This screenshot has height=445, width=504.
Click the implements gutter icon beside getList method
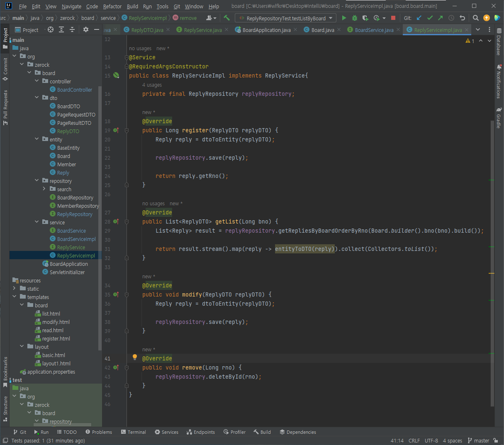click(116, 221)
